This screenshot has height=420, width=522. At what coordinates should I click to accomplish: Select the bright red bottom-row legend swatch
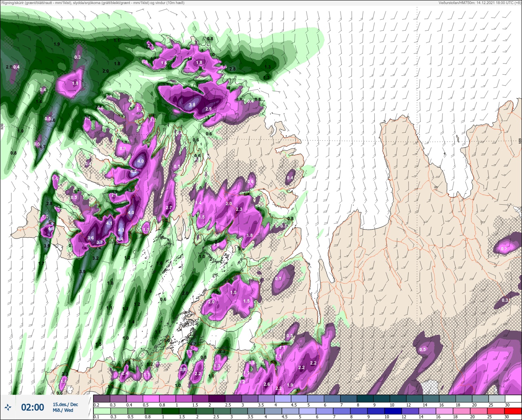513,411
